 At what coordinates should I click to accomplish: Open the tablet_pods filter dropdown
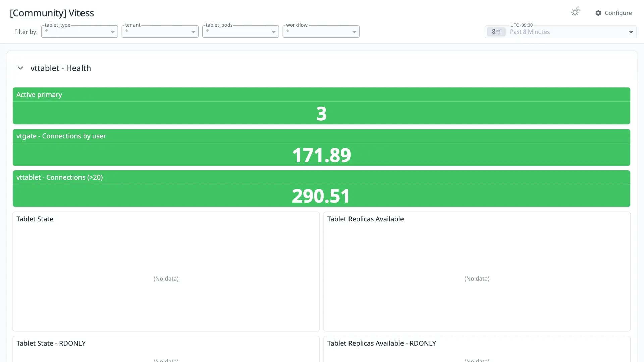click(240, 32)
